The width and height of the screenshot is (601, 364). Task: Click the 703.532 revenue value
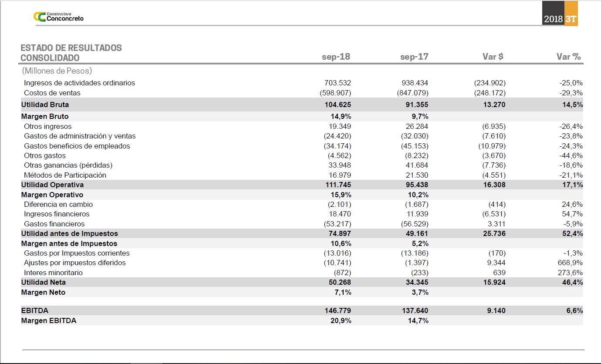[x=338, y=83]
